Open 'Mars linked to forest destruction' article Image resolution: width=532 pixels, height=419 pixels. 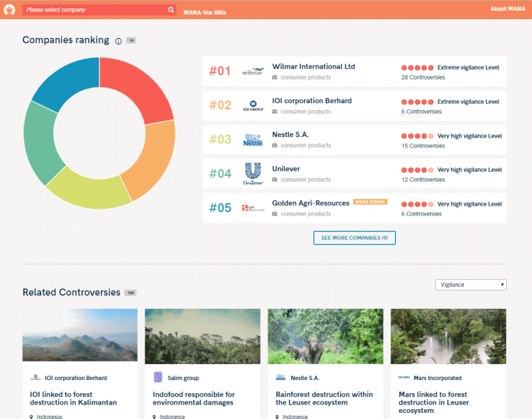point(433,402)
